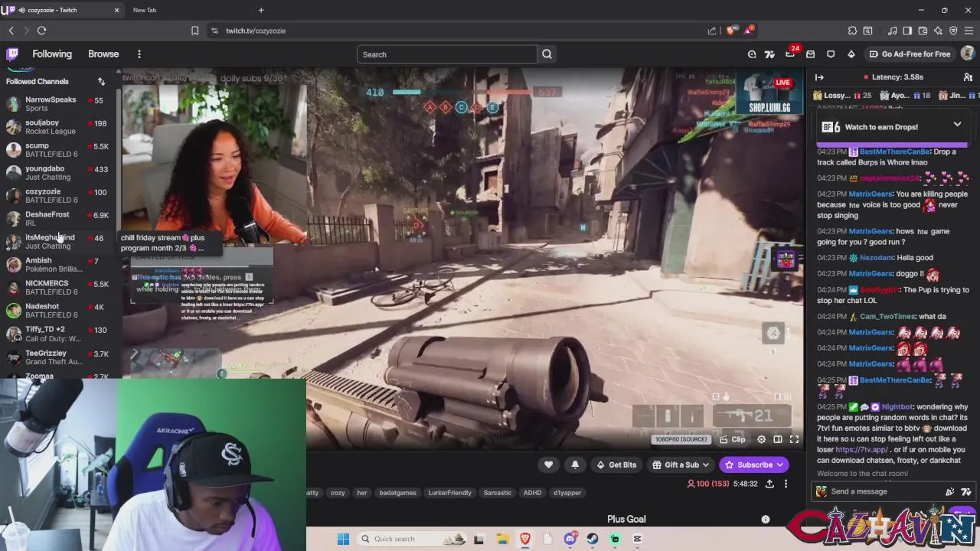This screenshot has width=980, height=551.
Task: Sort followed channels with sort arrows icon
Action: click(x=101, y=81)
